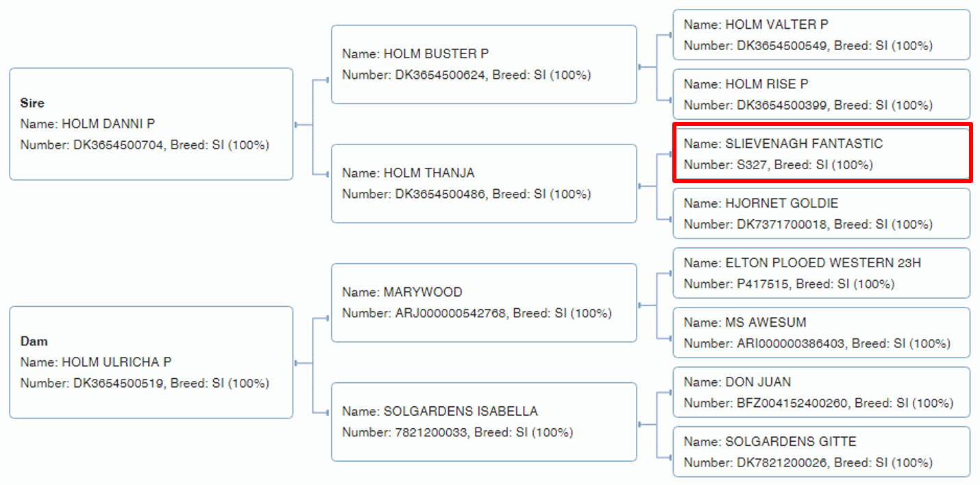Select highlighted SLIEVENAGH FANTASTIC node
This screenshot has width=980, height=485.
(x=821, y=153)
